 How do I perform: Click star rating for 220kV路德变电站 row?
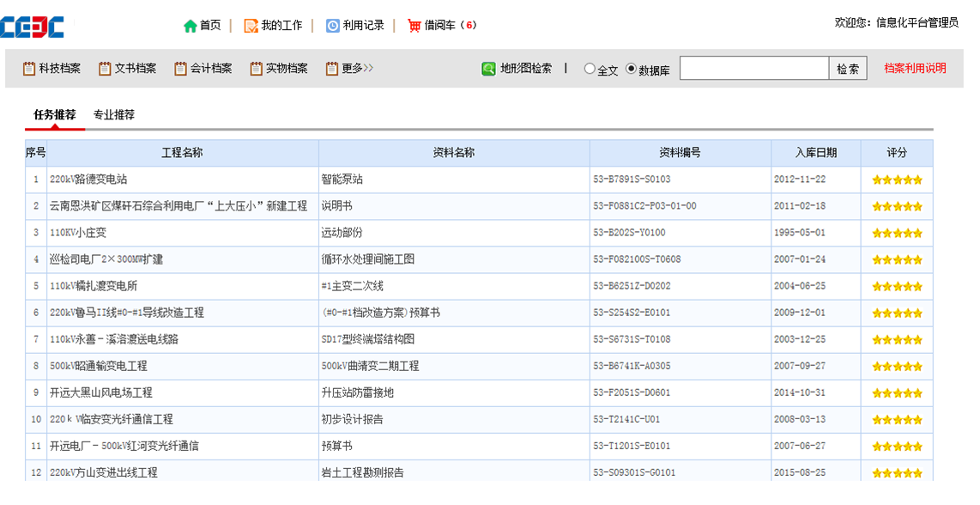click(x=897, y=179)
